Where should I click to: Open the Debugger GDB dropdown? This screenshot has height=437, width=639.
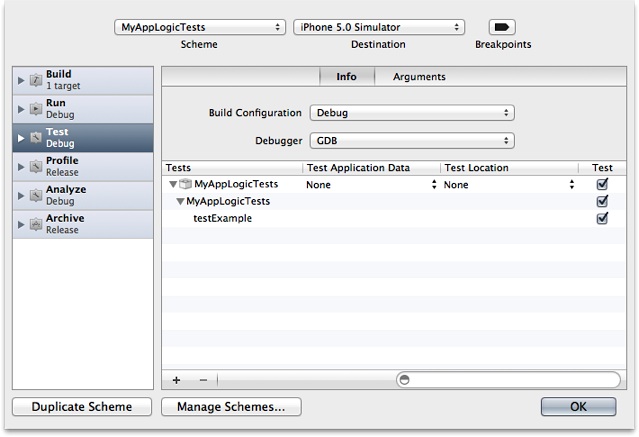(x=411, y=141)
